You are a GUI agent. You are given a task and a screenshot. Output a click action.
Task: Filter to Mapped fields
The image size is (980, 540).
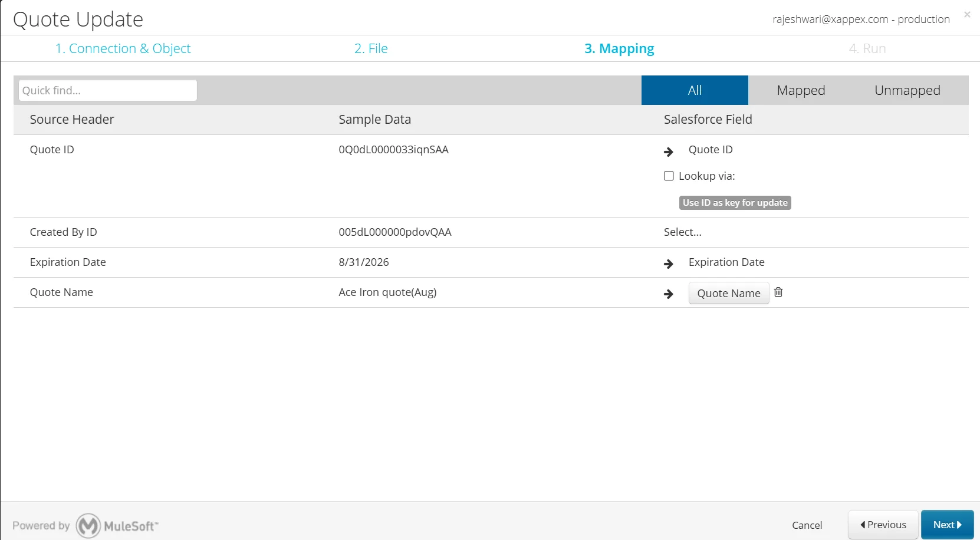tap(801, 90)
